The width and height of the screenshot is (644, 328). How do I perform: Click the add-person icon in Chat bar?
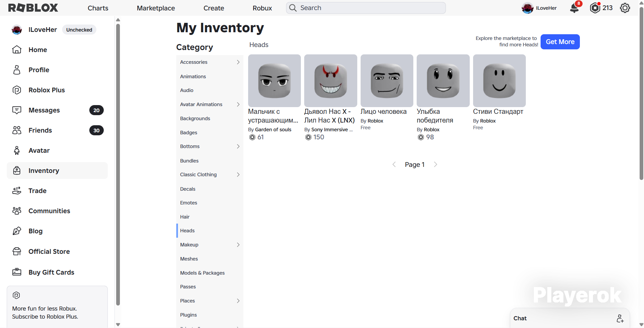click(620, 318)
